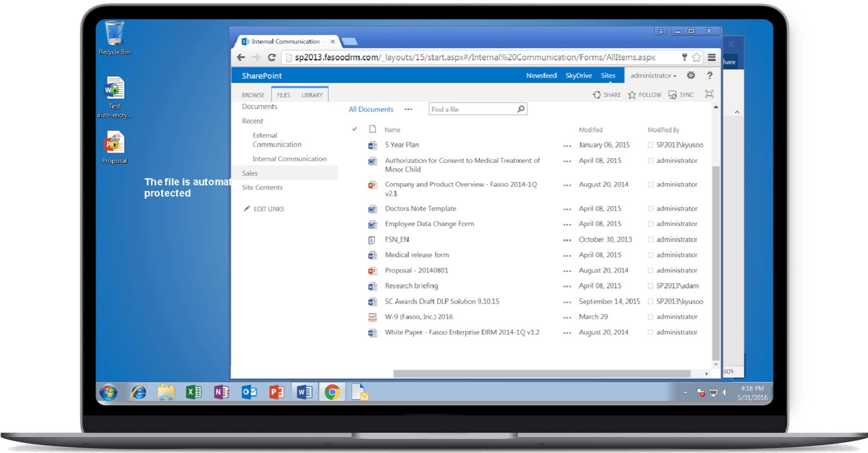Open ellipsis menu for Research briefing

pos(567,287)
